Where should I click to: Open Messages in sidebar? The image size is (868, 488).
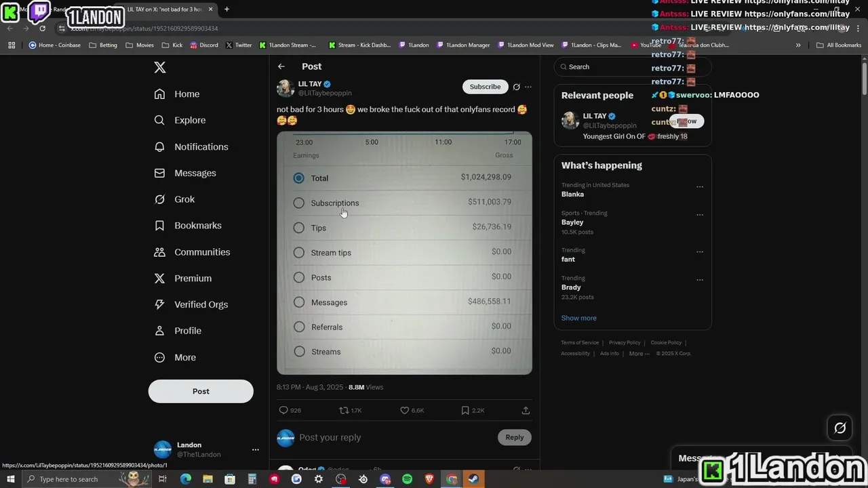pyautogui.click(x=185, y=173)
